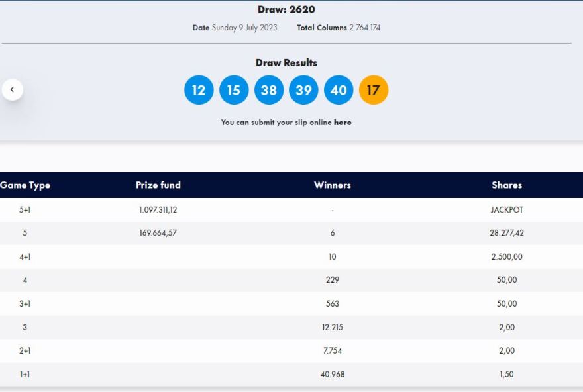Select the blue ball number 39

point(303,90)
